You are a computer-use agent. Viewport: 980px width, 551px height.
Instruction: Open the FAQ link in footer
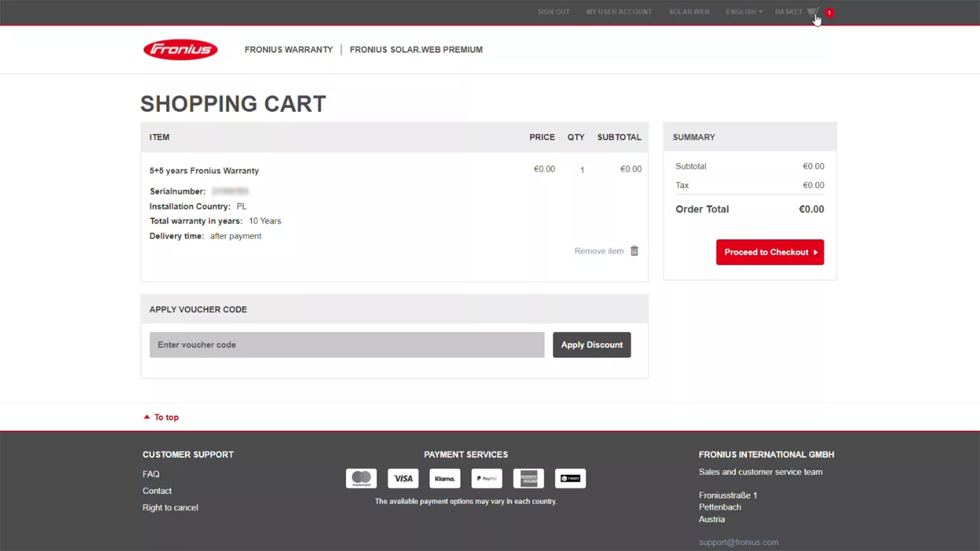click(x=151, y=474)
